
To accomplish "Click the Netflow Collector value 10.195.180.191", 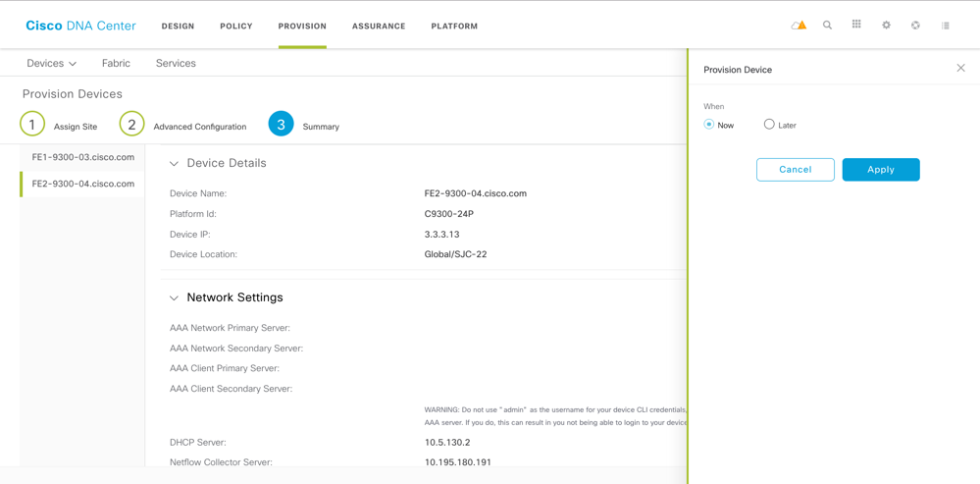I will (457, 462).
